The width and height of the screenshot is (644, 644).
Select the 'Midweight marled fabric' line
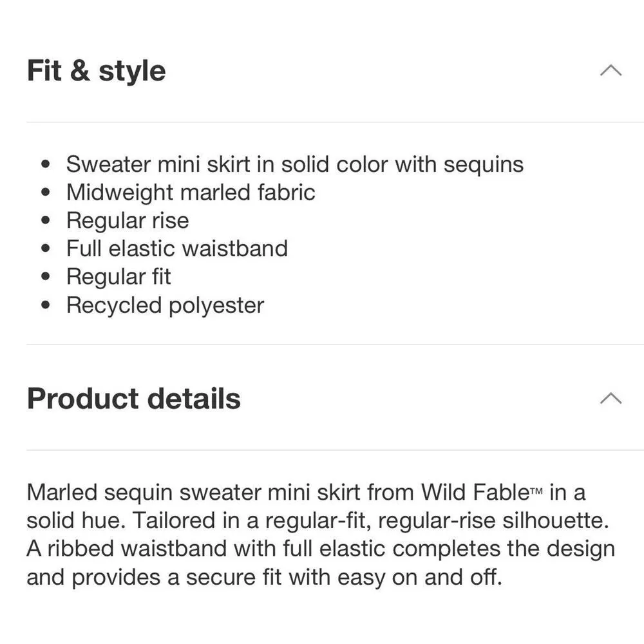[191, 192]
